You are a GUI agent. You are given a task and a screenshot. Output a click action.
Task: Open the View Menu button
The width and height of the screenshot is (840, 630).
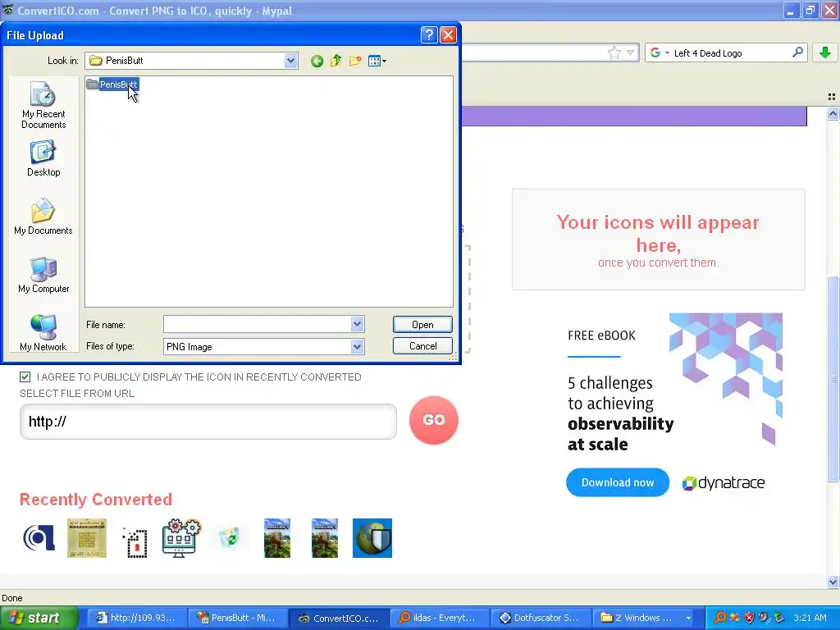377,61
